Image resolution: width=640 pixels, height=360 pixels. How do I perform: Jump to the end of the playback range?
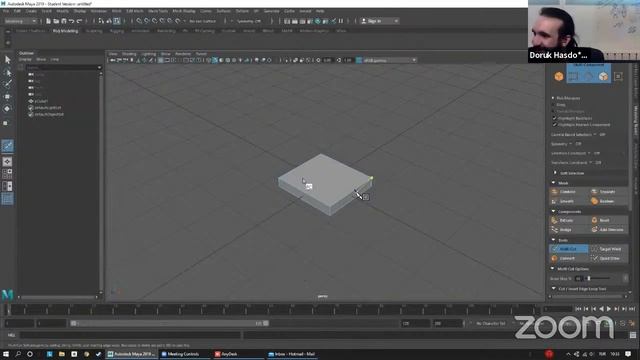pyautogui.click(x=632, y=309)
